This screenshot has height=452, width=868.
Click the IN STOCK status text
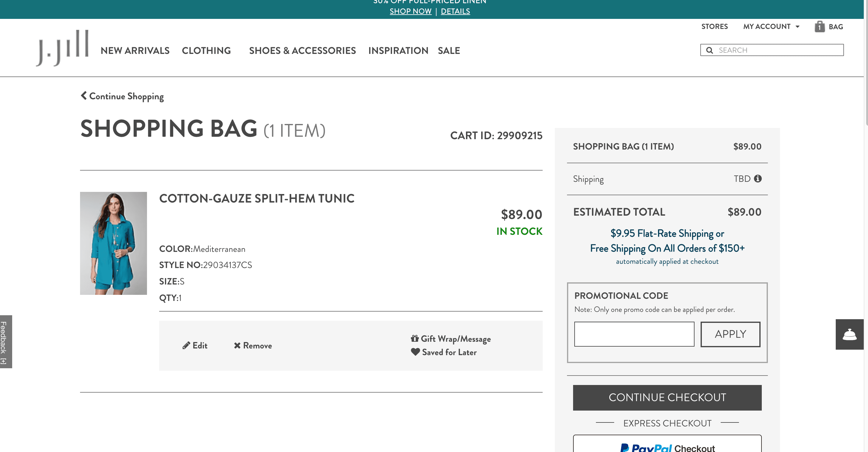tap(519, 231)
